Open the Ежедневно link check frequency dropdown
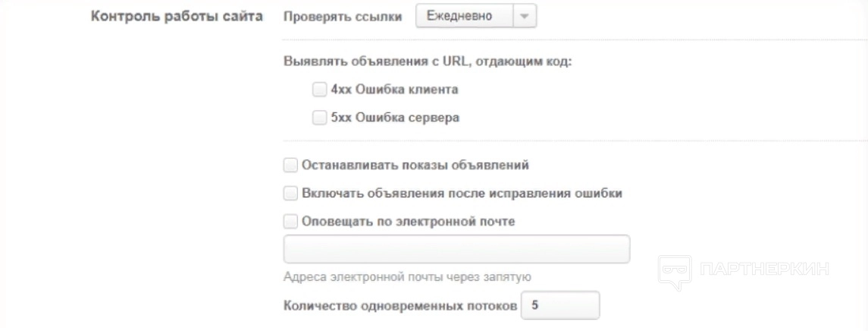The image size is (868, 331). (465, 15)
